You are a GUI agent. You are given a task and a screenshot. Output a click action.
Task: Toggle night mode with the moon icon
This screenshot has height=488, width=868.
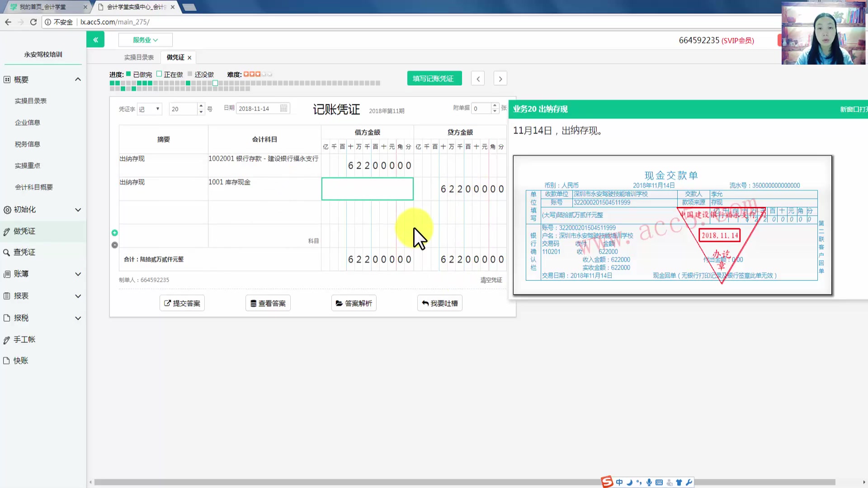[x=630, y=482]
